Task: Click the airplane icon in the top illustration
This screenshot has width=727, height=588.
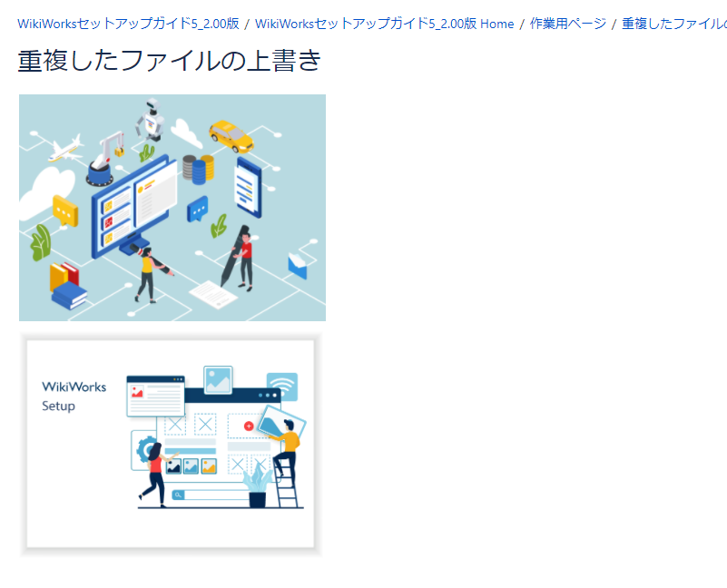Action: tap(65, 149)
